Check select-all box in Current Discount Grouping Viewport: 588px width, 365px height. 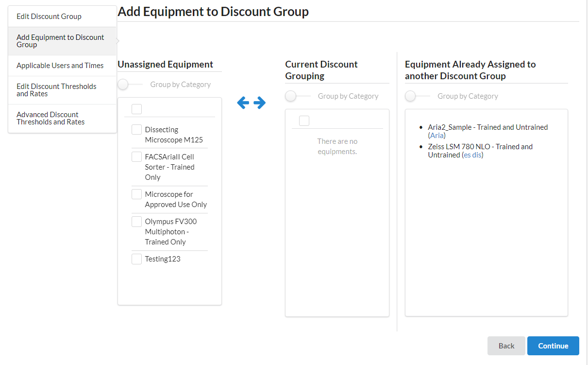click(304, 121)
